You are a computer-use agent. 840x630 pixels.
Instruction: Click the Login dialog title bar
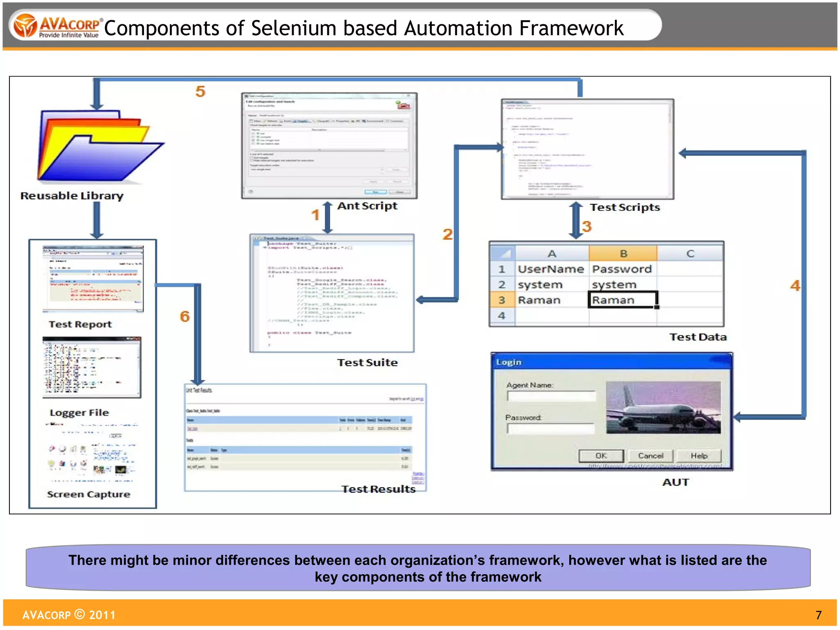click(x=612, y=362)
